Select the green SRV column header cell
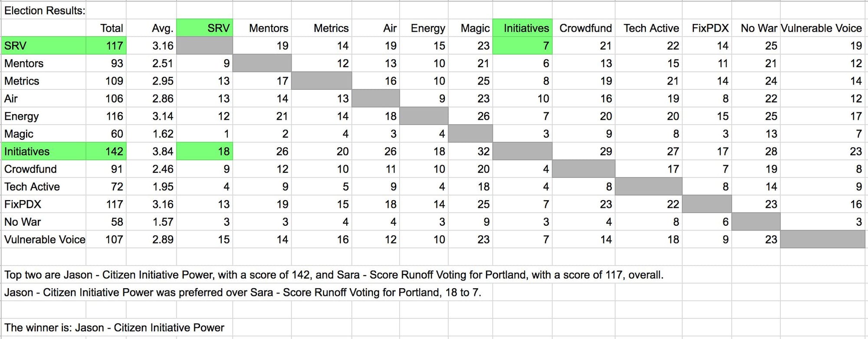The width and height of the screenshot is (868, 339). [x=204, y=28]
